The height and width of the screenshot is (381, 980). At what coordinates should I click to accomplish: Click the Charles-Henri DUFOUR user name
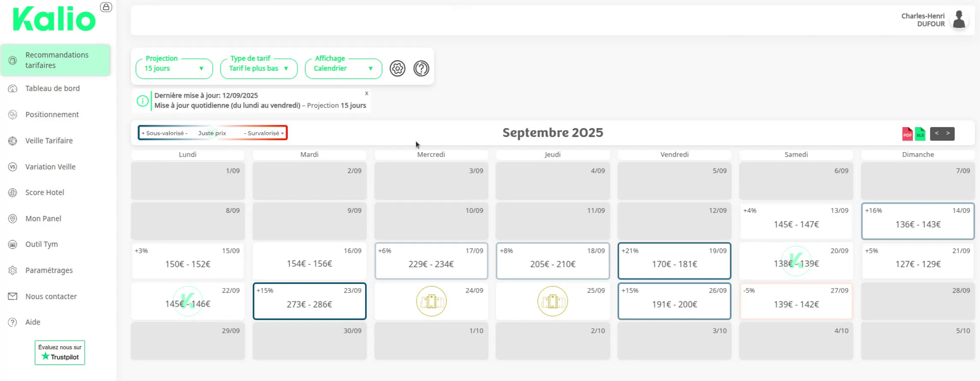923,20
